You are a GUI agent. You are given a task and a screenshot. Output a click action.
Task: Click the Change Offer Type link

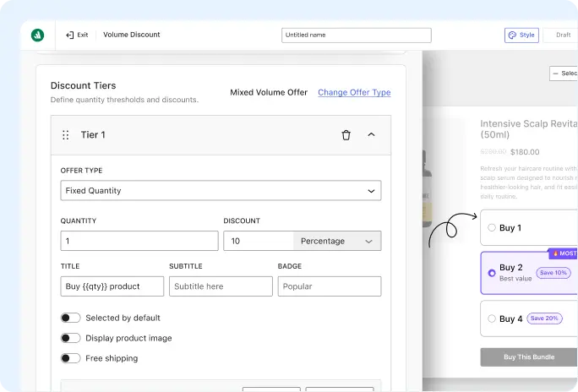354,92
